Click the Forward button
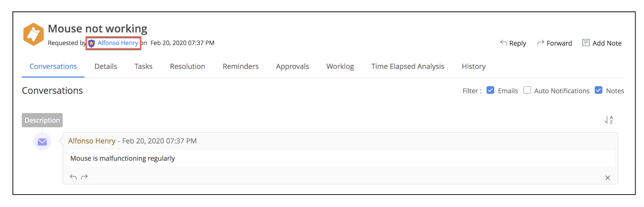 (554, 43)
